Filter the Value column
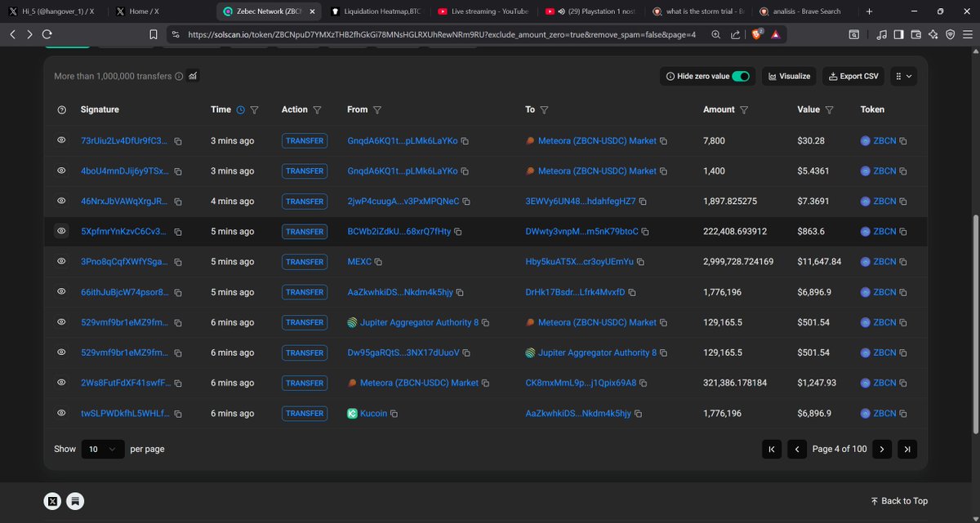 point(829,110)
